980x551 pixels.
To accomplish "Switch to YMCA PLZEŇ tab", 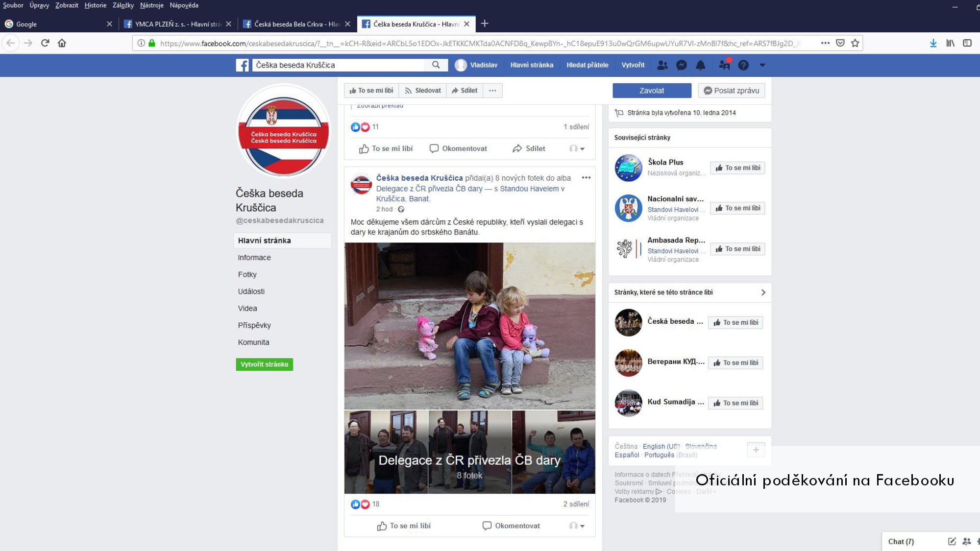I will click(178, 24).
